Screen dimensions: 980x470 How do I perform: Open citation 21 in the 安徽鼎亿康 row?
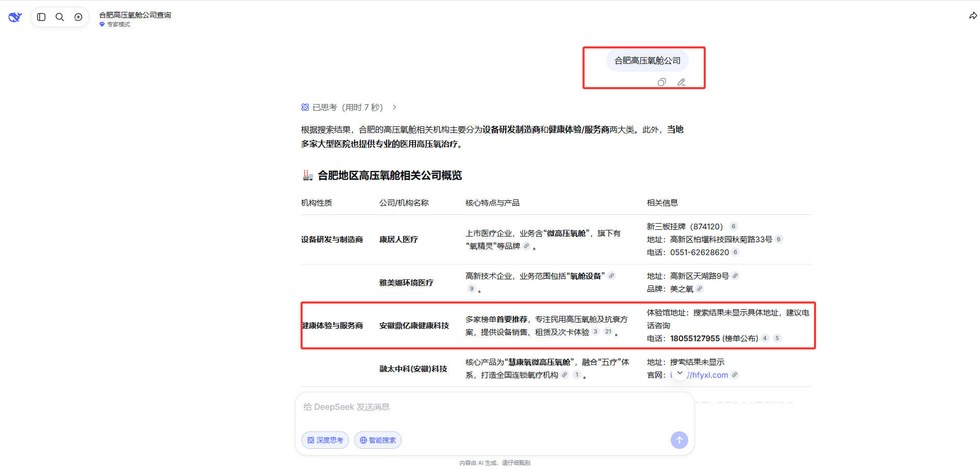tap(608, 331)
